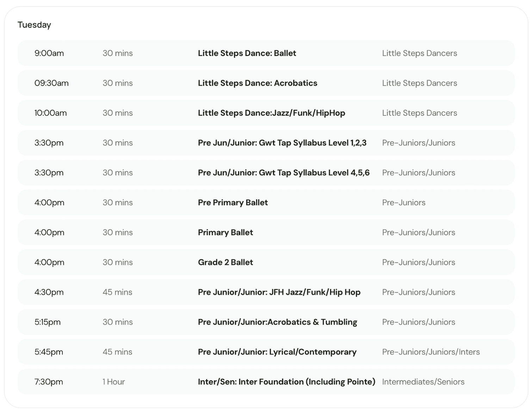Select the 7:30pm time cell
This screenshot has height=412, width=532.
(x=49, y=382)
